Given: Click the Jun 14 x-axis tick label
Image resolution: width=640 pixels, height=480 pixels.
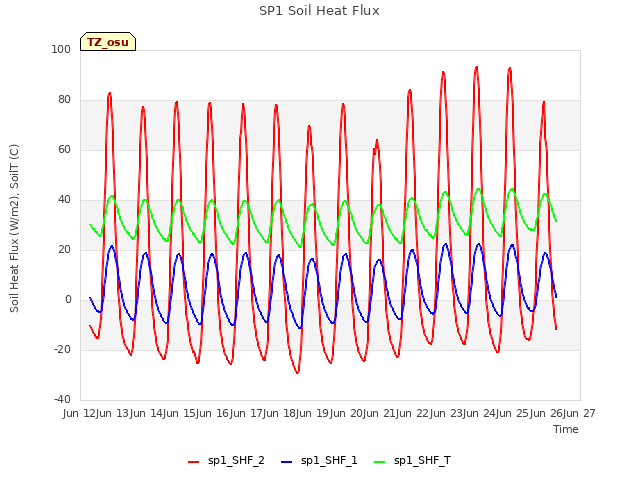Looking at the screenshot, I should click(x=147, y=413).
